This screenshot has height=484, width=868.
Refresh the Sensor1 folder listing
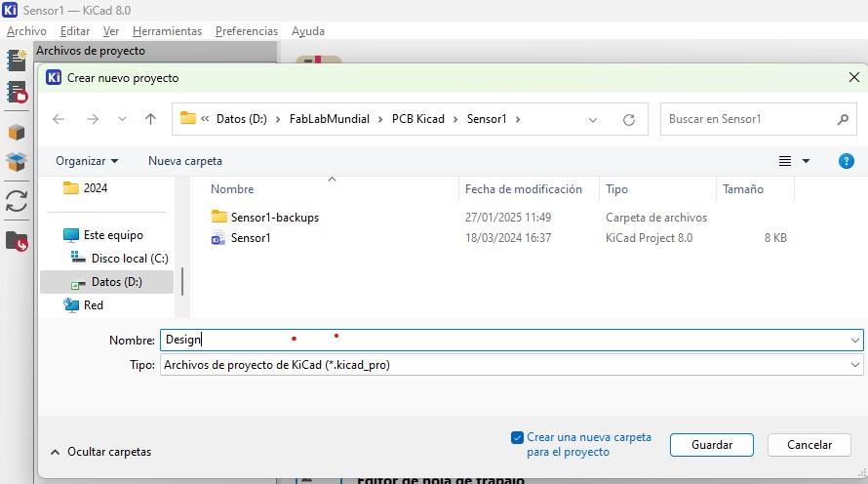(629, 119)
